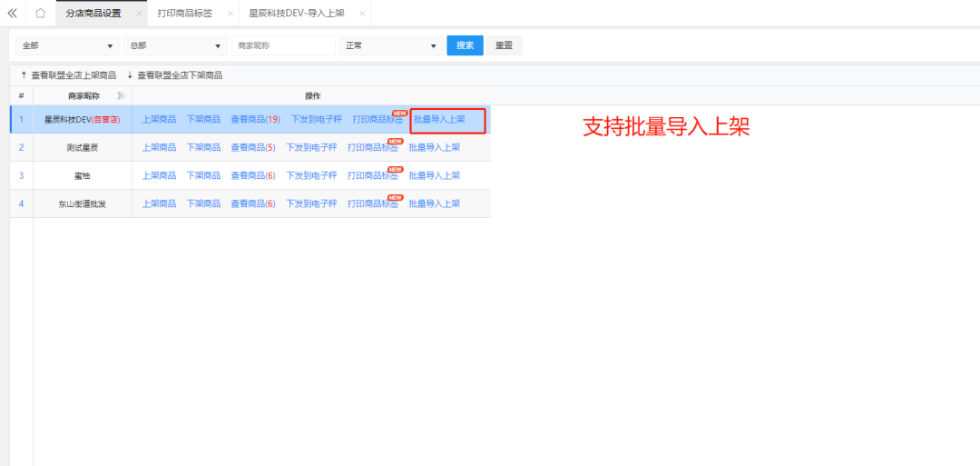Click 打印商品标签 in 蜜柚 row
This screenshot has height=466, width=980.
click(x=374, y=175)
